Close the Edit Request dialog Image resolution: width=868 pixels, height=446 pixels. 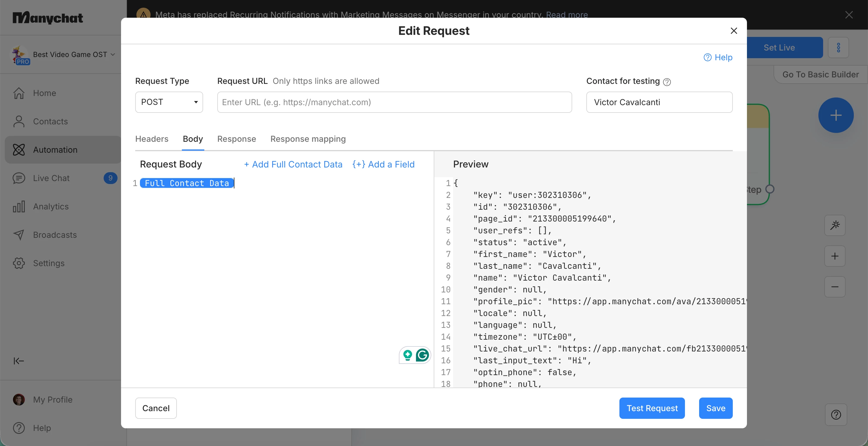point(734,31)
